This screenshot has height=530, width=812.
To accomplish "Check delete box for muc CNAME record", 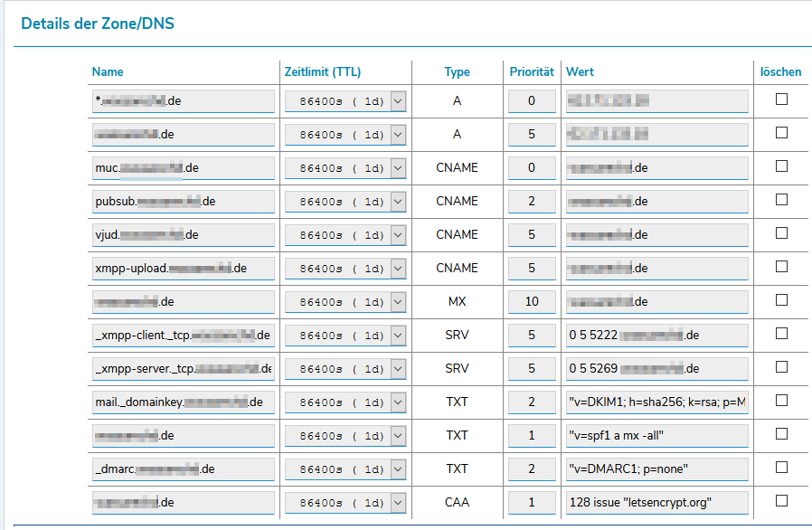I will 781,166.
